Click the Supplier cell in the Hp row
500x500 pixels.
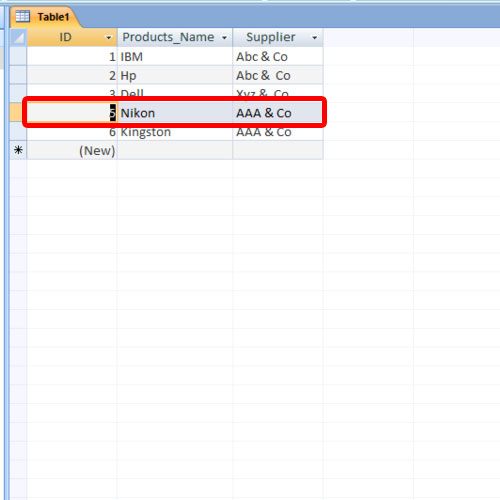click(278, 75)
